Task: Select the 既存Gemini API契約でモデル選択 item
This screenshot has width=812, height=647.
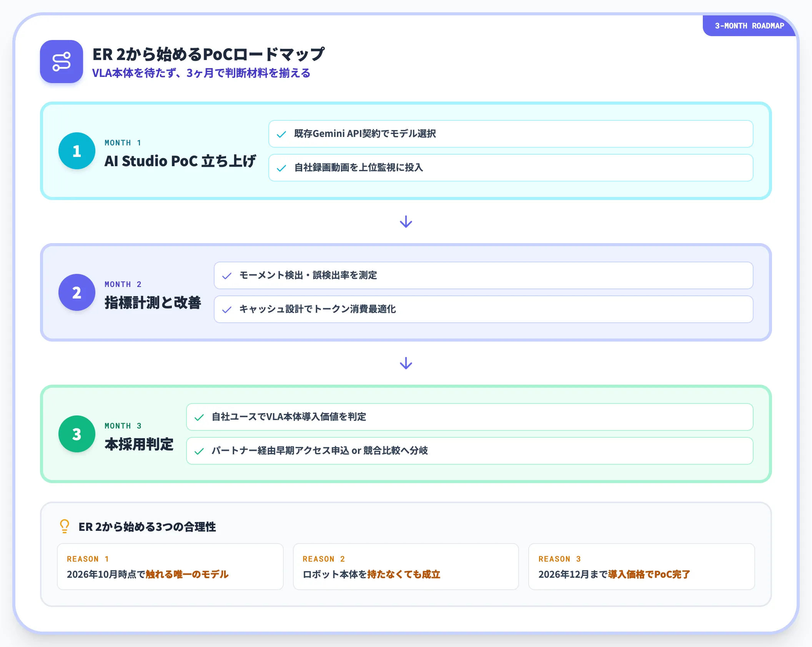Action: click(x=511, y=134)
